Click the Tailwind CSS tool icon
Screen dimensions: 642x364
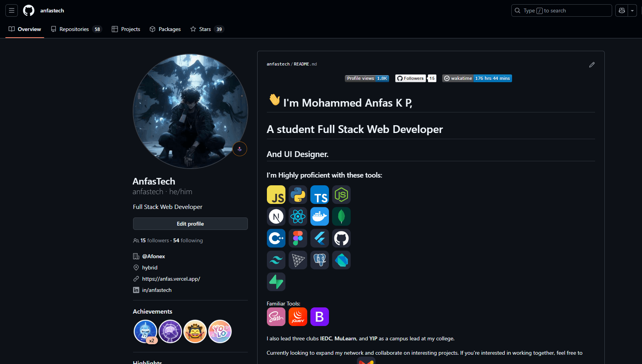coord(276,260)
